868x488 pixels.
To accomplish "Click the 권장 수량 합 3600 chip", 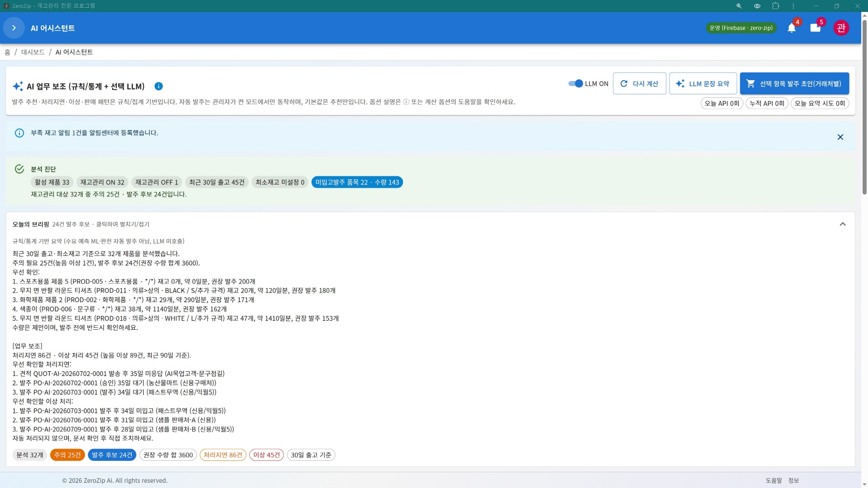I will (x=168, y=455).
